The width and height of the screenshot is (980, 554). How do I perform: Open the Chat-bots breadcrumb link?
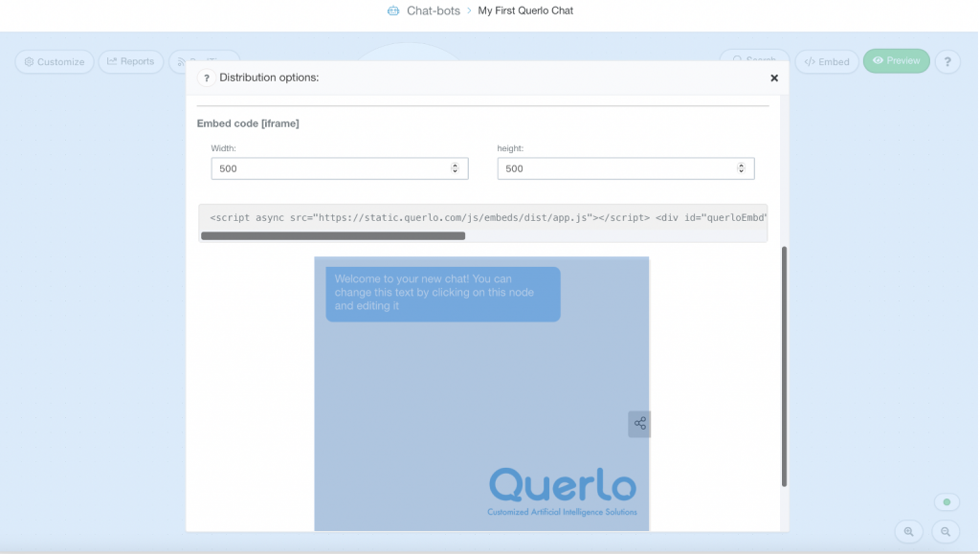tap(434, 11)
